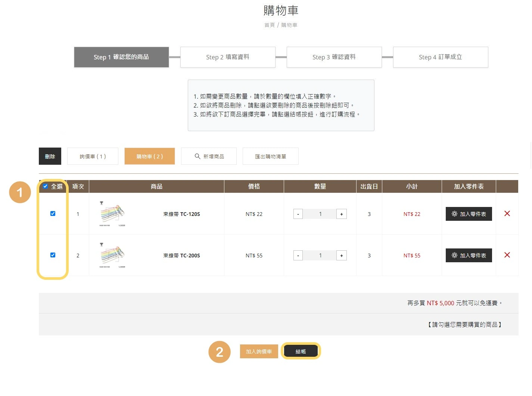This screenshot has width=532, height=396.
Task: Uncheck the checkbox for 束線帶 TC-120S
Action: point(53,213)
